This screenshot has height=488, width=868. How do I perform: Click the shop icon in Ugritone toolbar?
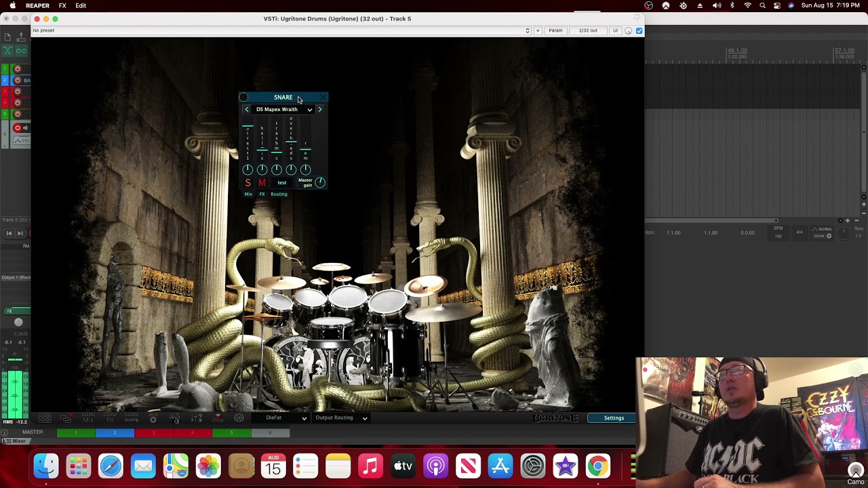point(218,418)
